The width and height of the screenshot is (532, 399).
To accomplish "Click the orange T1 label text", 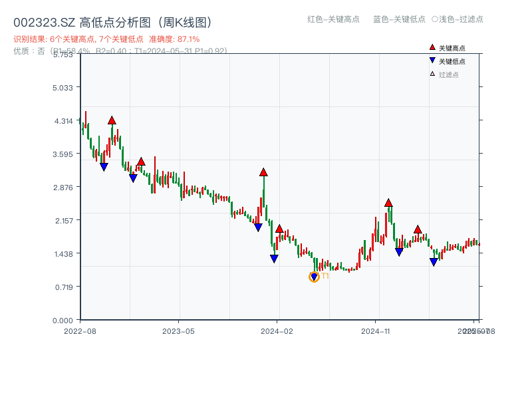I will click(x=325, y=276).
